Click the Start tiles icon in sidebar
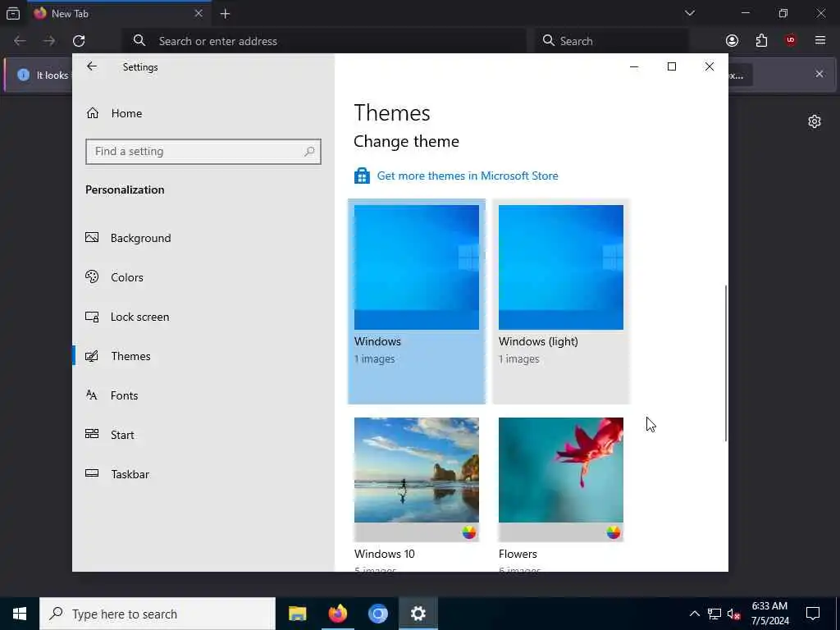This screenshot has height=630, width=840. click(92, 434)
